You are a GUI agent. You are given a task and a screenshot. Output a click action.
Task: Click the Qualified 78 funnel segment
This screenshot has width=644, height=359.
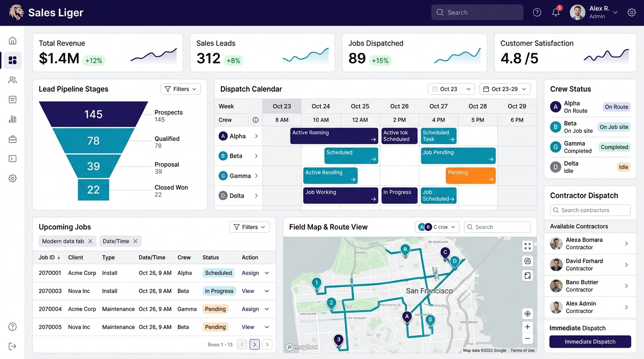93,141
